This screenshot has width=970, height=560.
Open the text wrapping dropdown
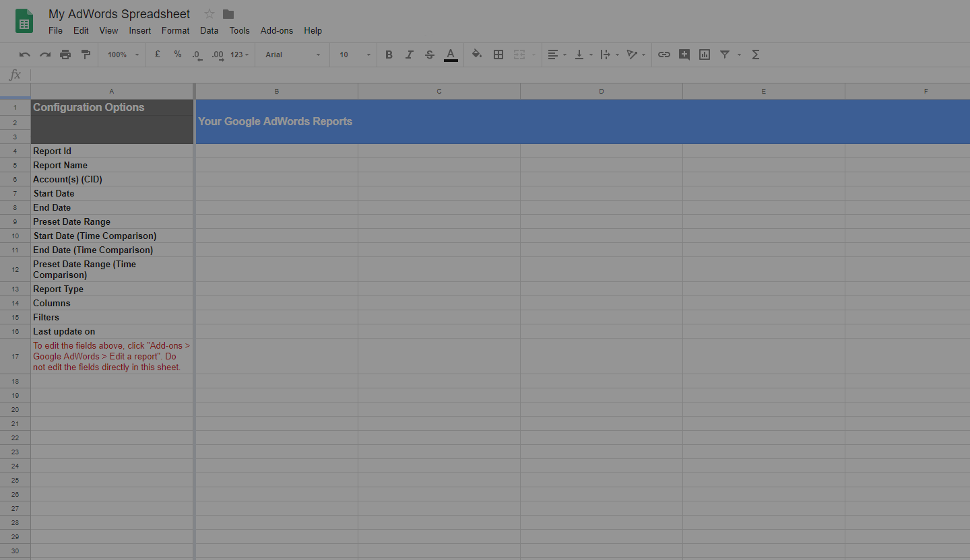[x=610, y=55]
